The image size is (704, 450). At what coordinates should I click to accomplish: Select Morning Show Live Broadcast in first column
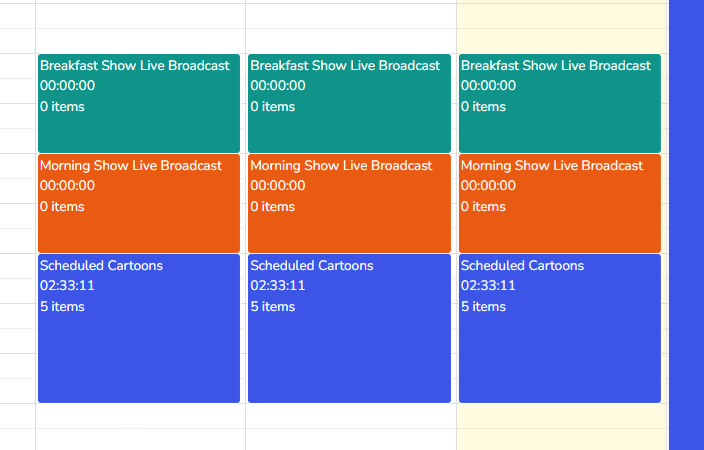point(139,203)
